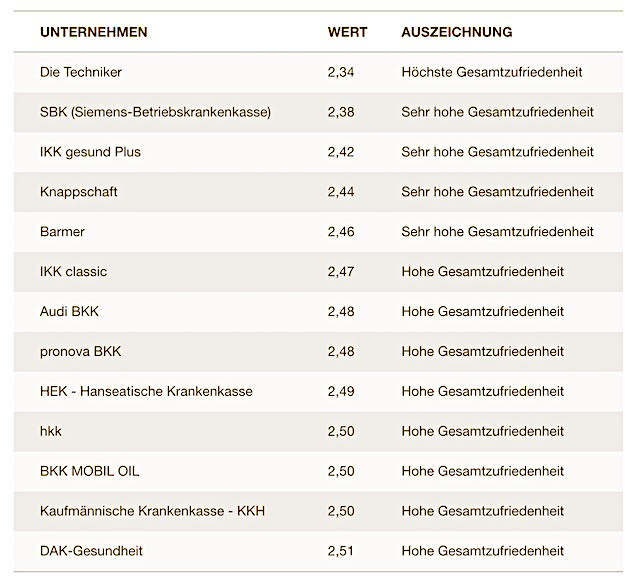Screen dimensions: 640x587
Task: Click the 2,49 value in HEK row
Action: coord(341,391)
